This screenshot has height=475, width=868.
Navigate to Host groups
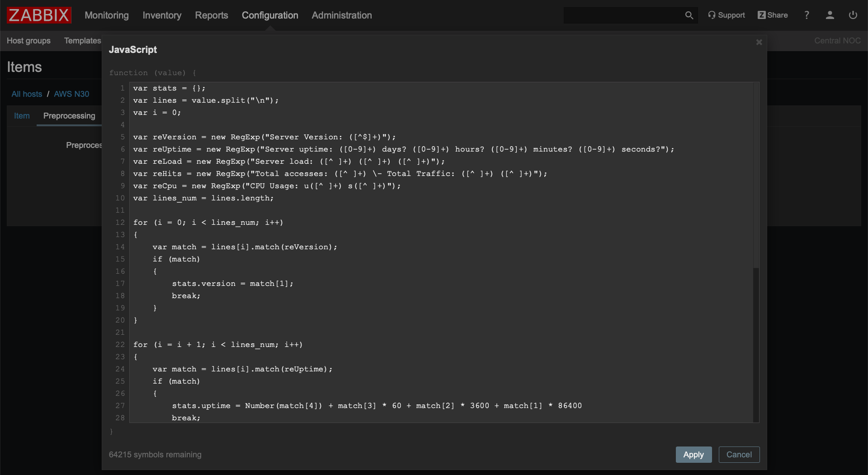[28, 41]
